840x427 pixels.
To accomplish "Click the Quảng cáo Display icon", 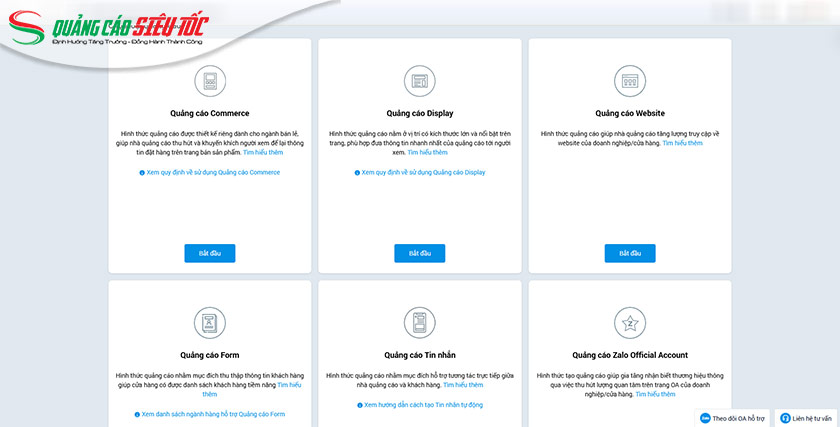I will 420,80.
